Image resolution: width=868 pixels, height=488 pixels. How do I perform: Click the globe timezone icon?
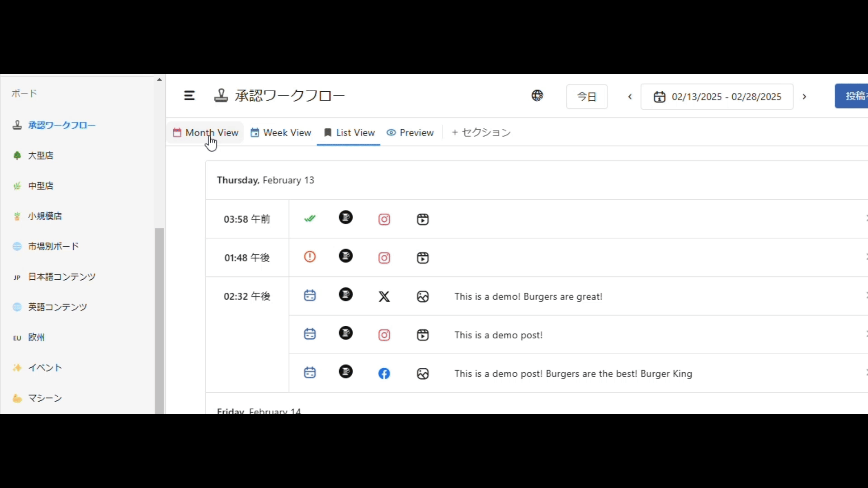(x=537, y=96)
